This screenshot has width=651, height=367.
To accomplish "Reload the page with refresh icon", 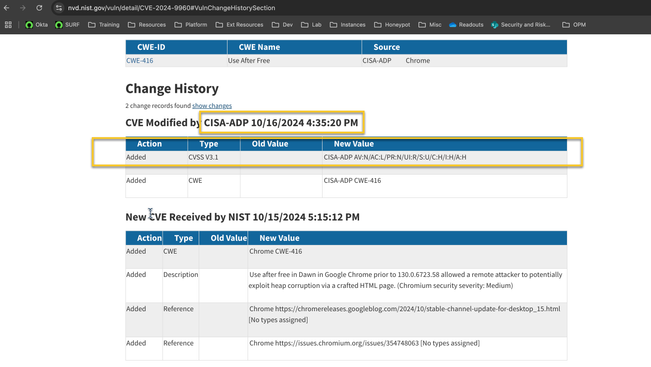I will pos(39,8).
